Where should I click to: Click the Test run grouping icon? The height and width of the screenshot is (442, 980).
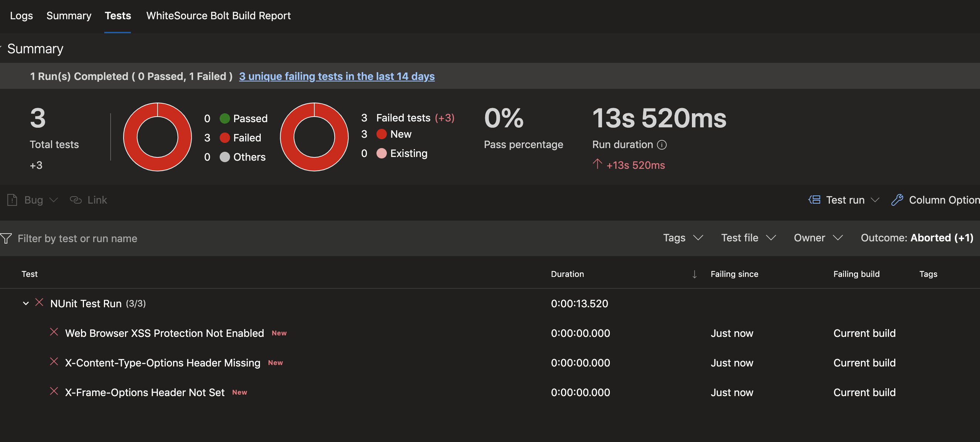(x=815, y=200)
